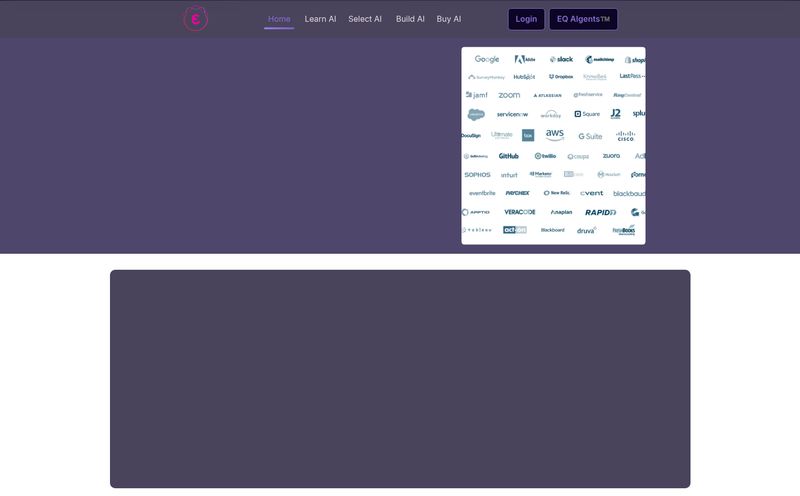This screenshot has height=496, width=800.
Task: Open the Select AI menu item
Action: tap(365, 19)
